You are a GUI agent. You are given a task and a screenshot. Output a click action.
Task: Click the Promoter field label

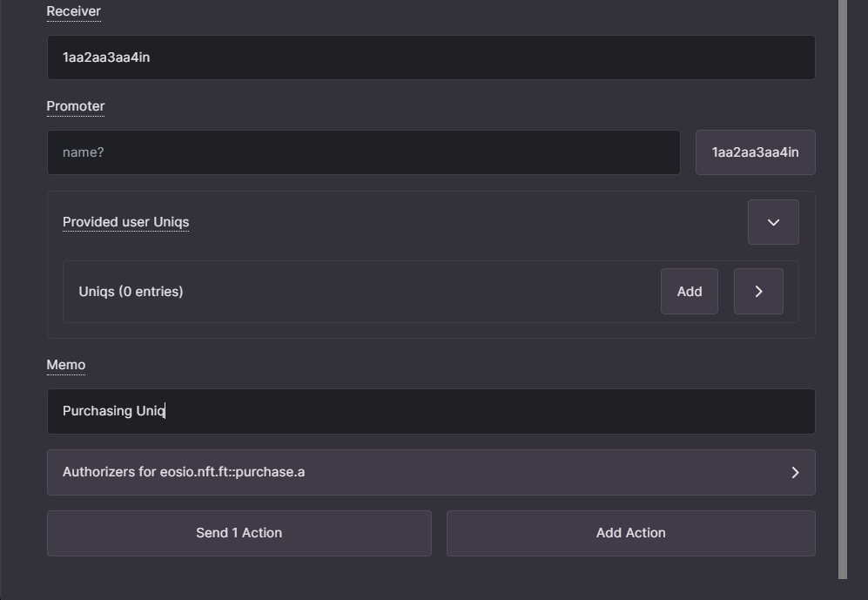[x=75, y=106]
